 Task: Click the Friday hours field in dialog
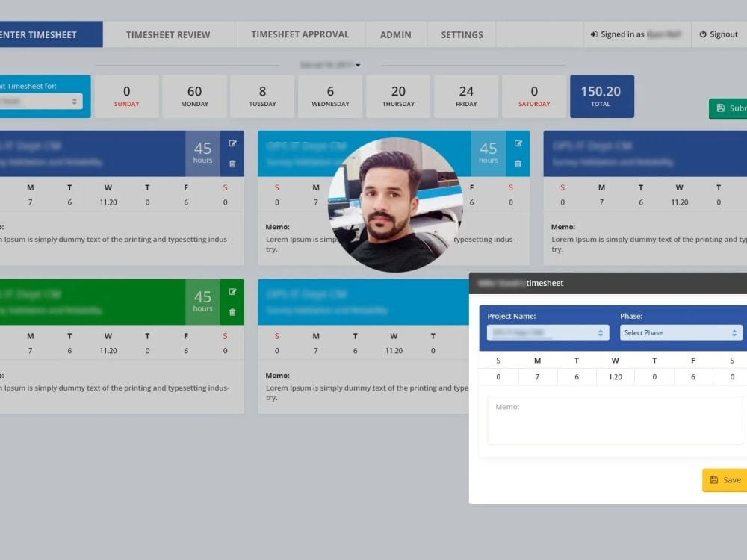click(x=693, y=376)
